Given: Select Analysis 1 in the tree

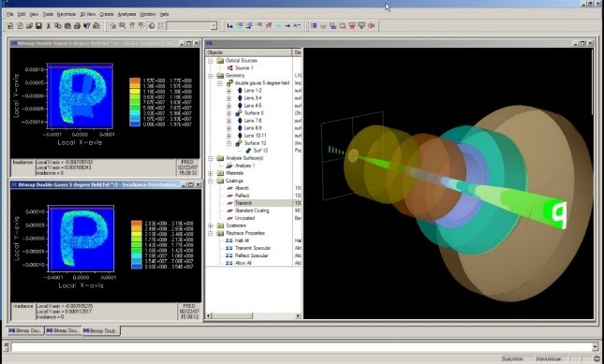Looking at the screenshot, I should click(x=245, y=166).
